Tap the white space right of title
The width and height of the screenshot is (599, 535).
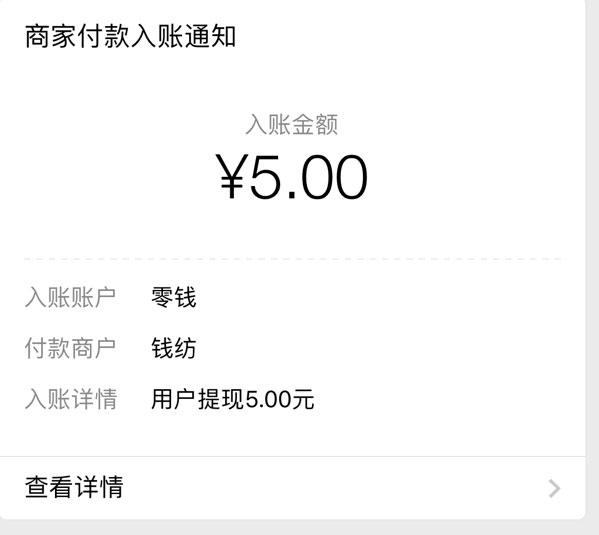click(409, 37)
